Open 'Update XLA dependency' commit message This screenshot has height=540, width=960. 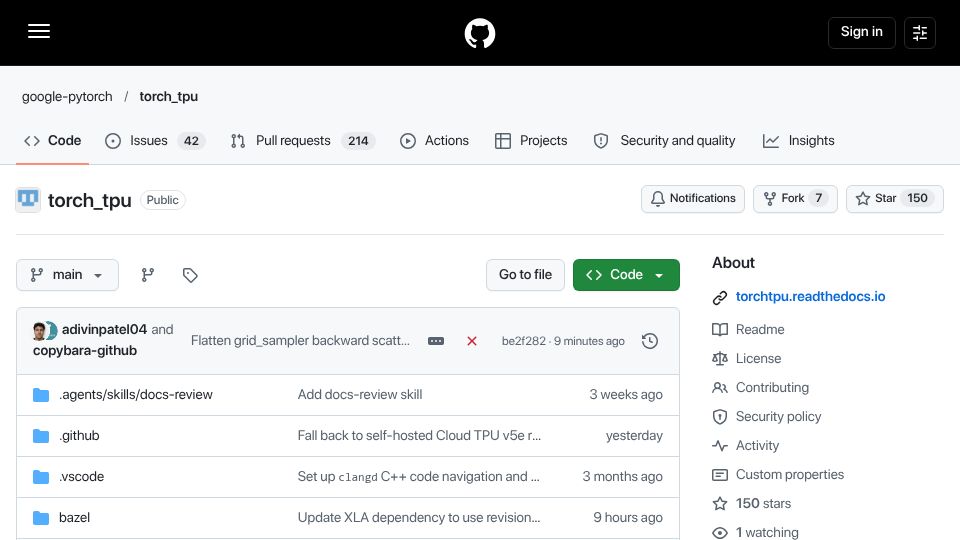(419, 518)
